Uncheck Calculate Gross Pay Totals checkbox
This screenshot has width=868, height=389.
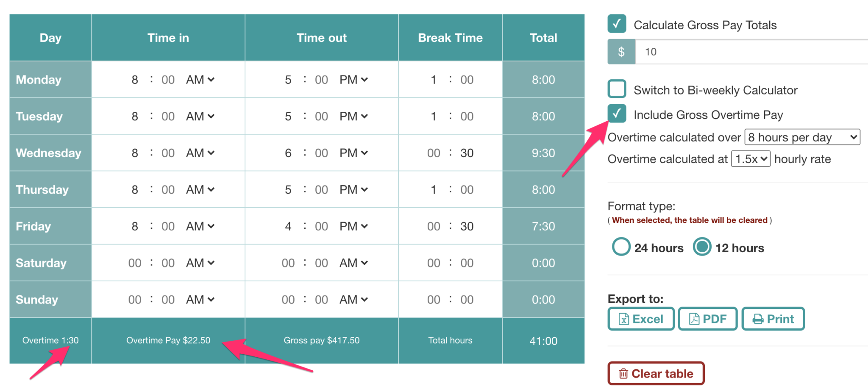(617, 24)
